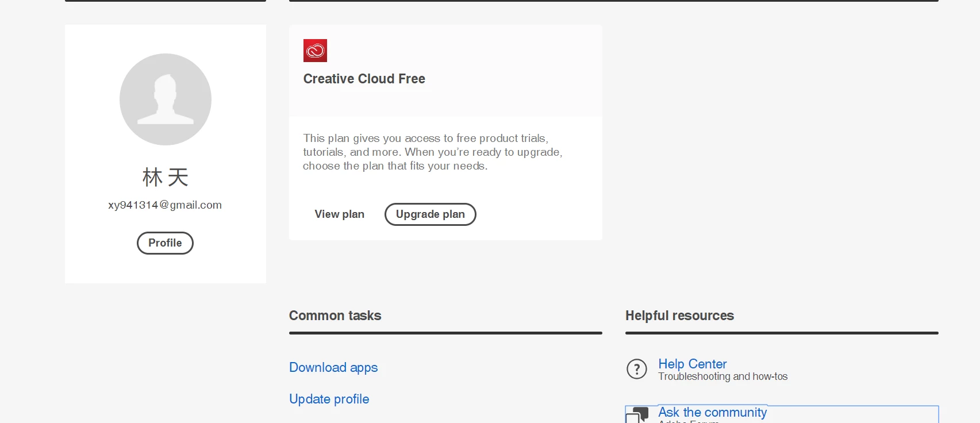980x423 pixels.
Task: Open the Help Center link
Action: (693, 364)
